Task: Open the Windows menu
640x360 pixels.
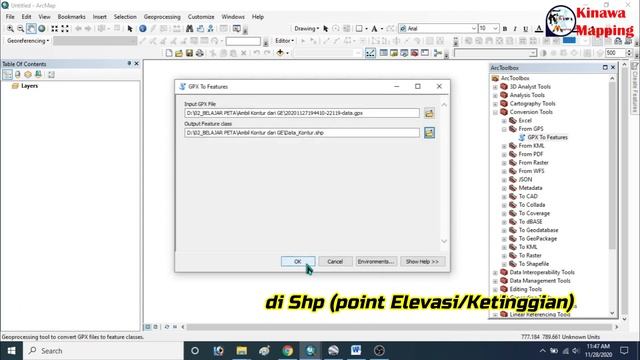Action: (x=233, y=17)
